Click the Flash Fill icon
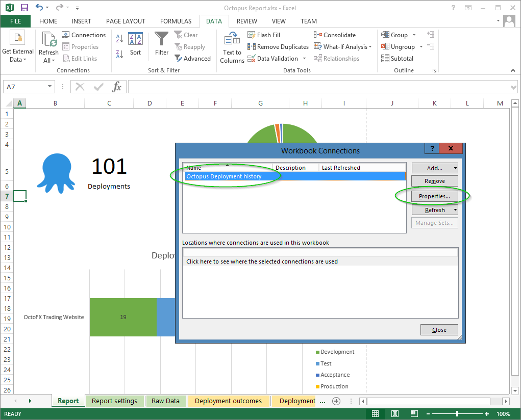 click(x=252, y=35)
